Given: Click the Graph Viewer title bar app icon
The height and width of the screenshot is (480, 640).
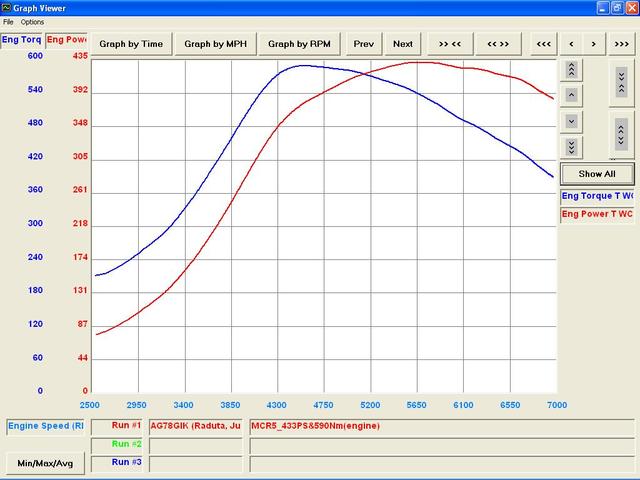Looking at the screenshot, I should [6, 7].
